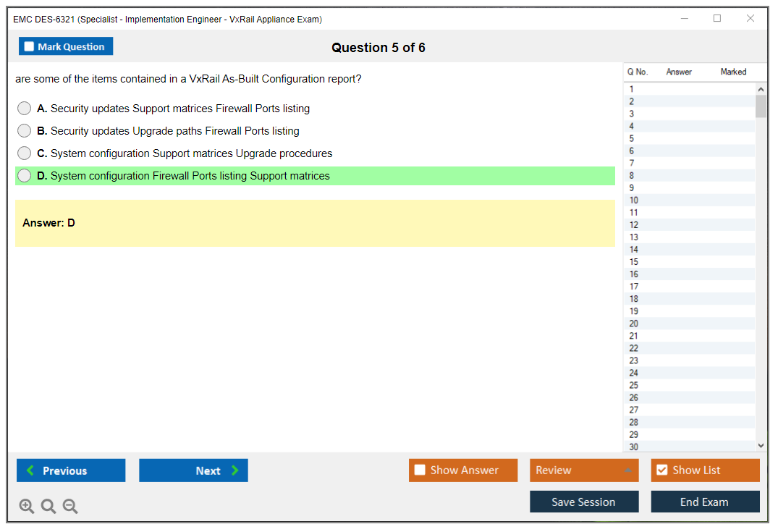778x532 pixels.
Task: Toggle the Mark Question checkbox
Action: (x=30, y=47)
